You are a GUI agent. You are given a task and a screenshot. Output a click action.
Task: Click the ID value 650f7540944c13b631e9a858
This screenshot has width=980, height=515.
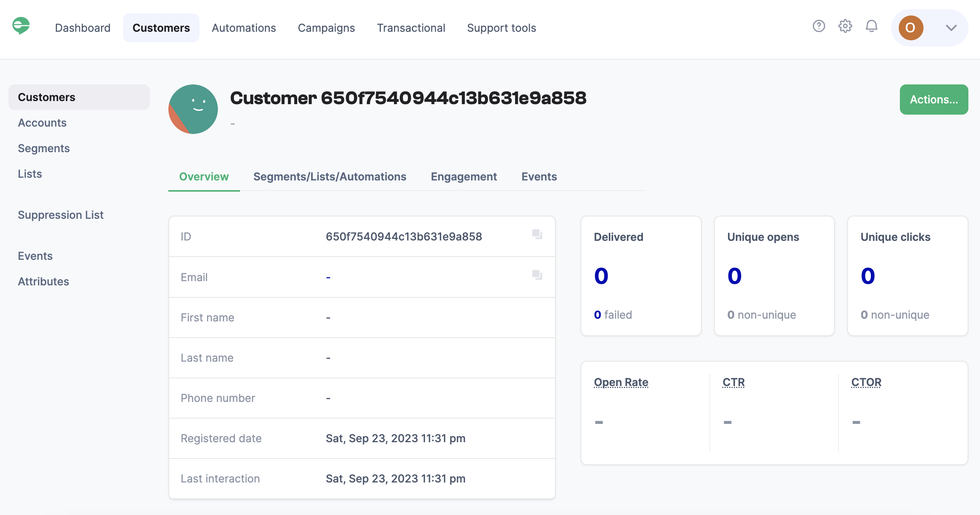[x=404, y=237]
